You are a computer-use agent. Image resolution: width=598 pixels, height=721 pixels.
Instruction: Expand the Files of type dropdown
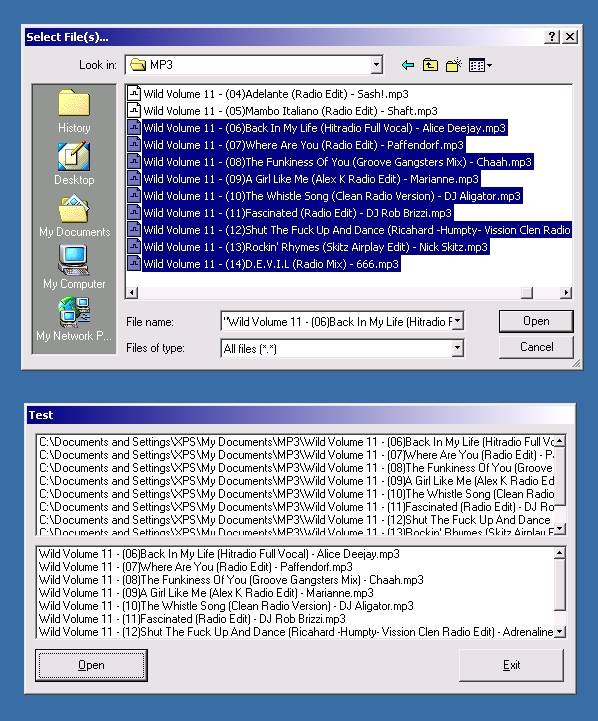457,348
